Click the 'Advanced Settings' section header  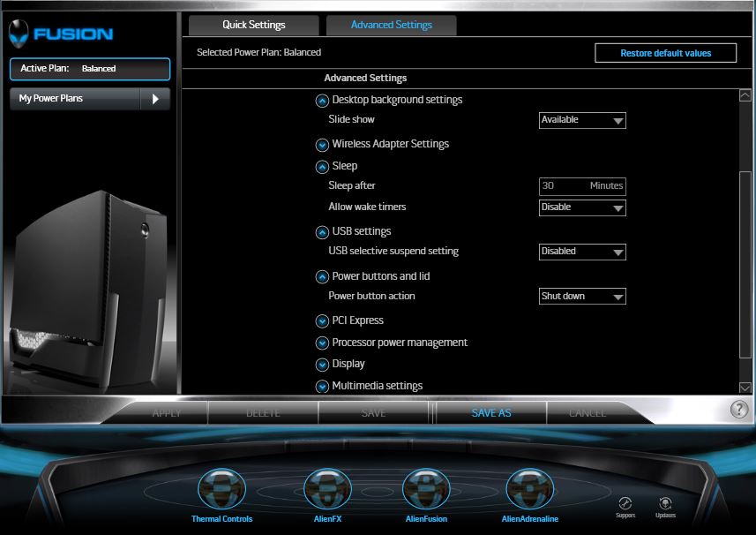(365, 79)
